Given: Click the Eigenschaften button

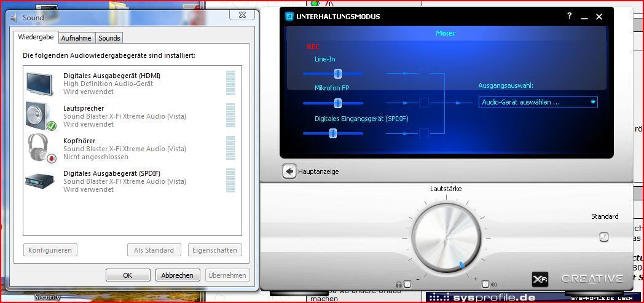Looking at the screenshot, I should (215, 250).
